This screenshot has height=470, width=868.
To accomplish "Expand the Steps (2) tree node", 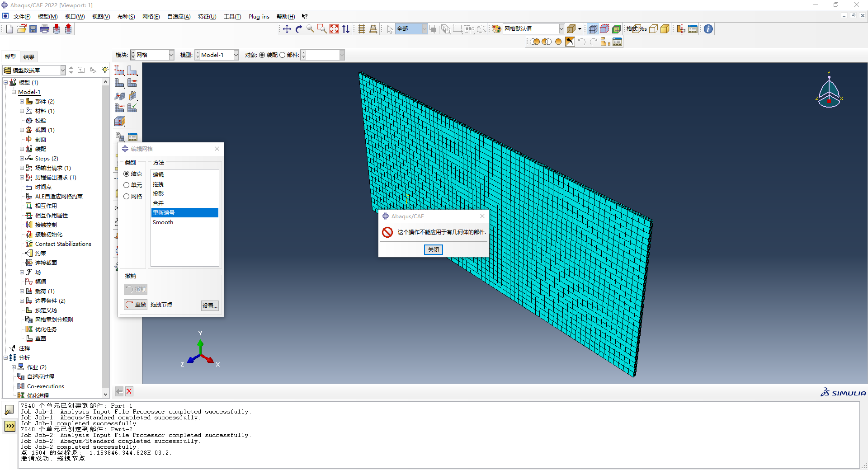I will [x=22, y=159].
